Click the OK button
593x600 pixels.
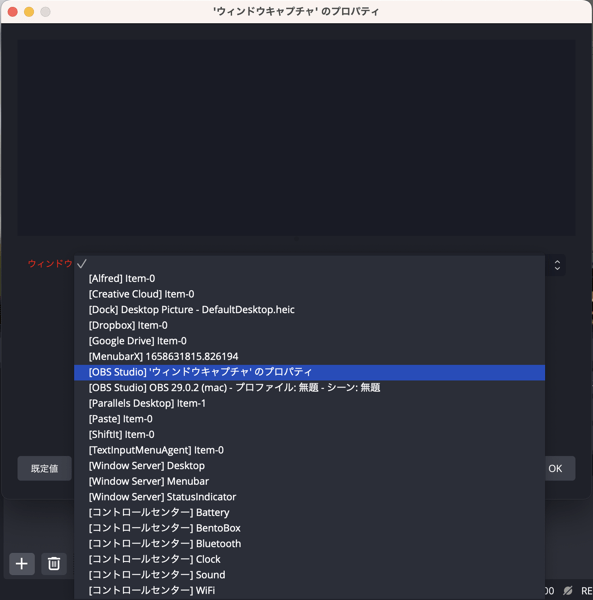tap(560, 468)
